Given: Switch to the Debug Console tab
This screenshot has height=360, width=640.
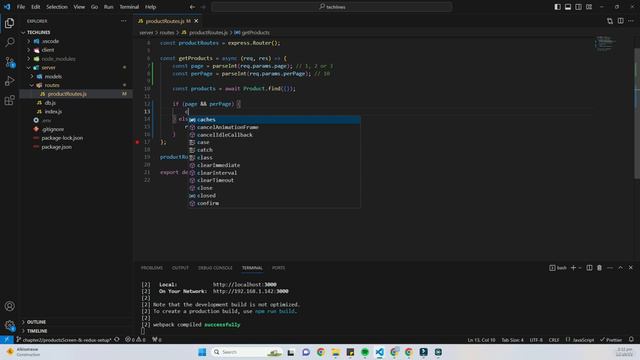Looking at the screenshot, I should (215, 268).
